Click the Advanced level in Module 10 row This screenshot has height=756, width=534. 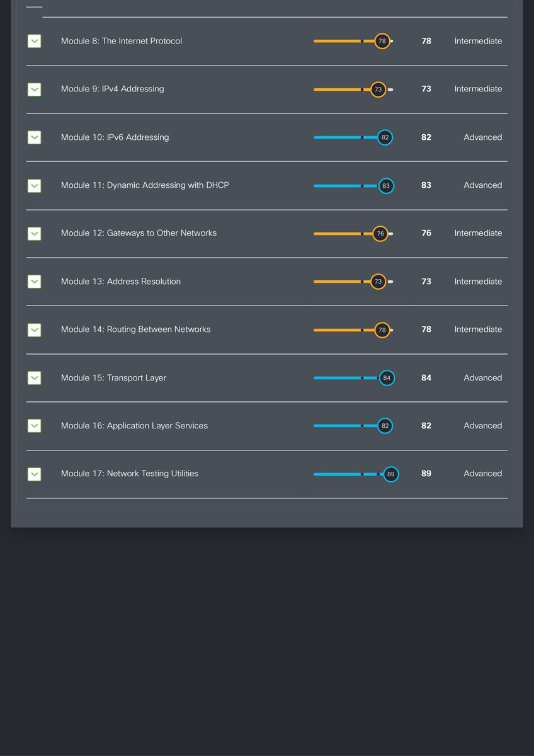coord(483,137)
